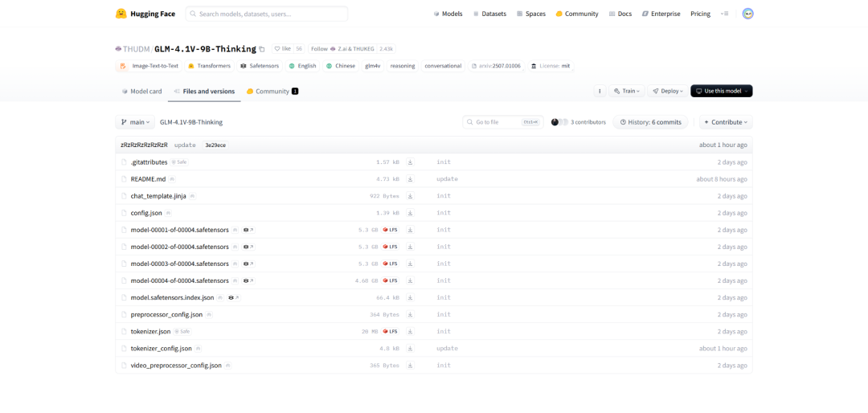Focus the Go to file input

click(502, 122)
